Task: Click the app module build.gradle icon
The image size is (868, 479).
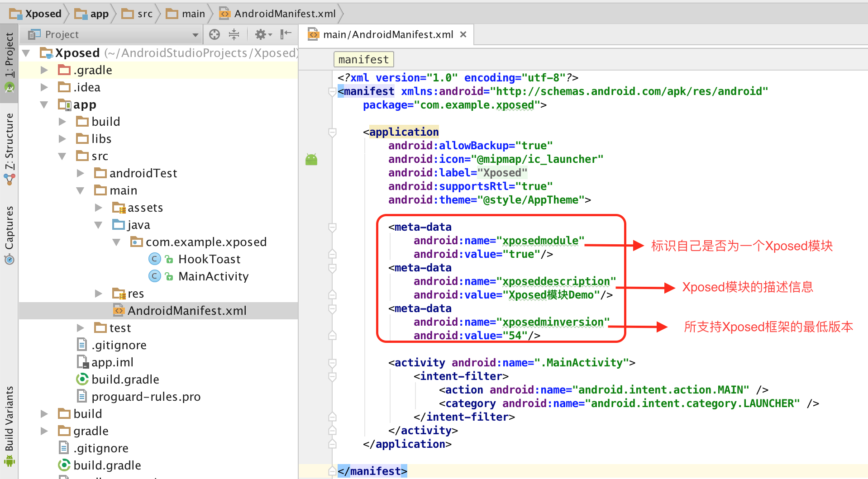Action: (82, 379)
